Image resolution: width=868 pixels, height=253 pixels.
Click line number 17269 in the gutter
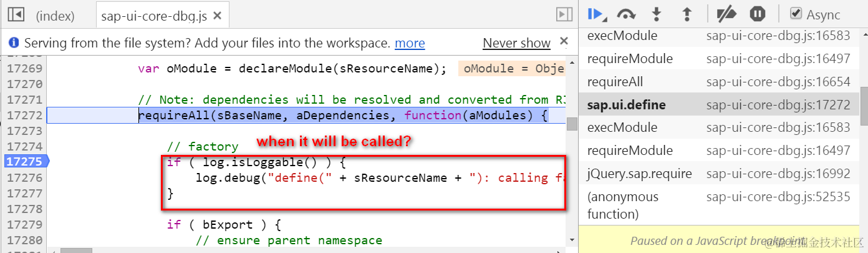pos(25,68)
